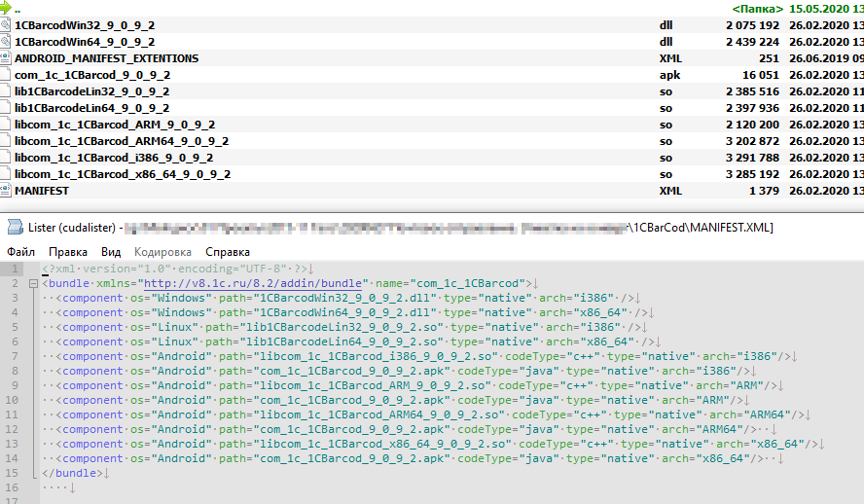Select file 1CBarcodWin64_9_0_9_2

point(85,42)
